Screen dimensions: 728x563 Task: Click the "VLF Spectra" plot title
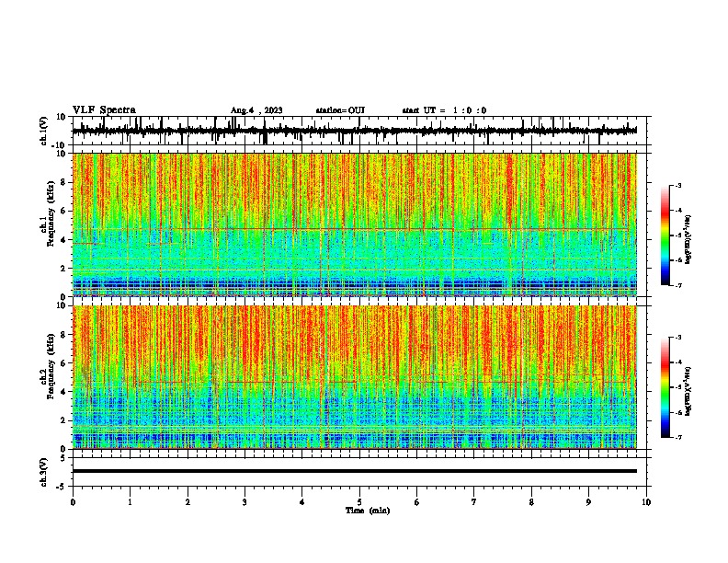click(x=104, y=110)
